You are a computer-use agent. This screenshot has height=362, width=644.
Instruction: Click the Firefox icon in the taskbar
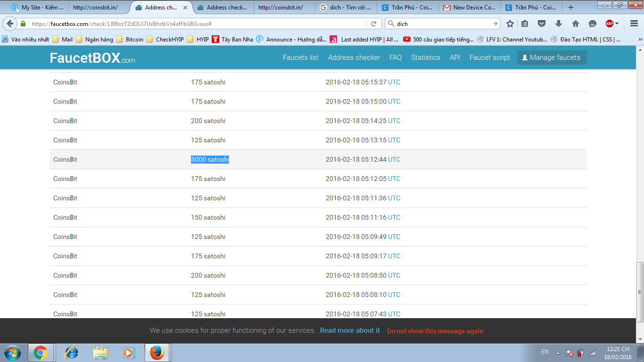[157, 353]
